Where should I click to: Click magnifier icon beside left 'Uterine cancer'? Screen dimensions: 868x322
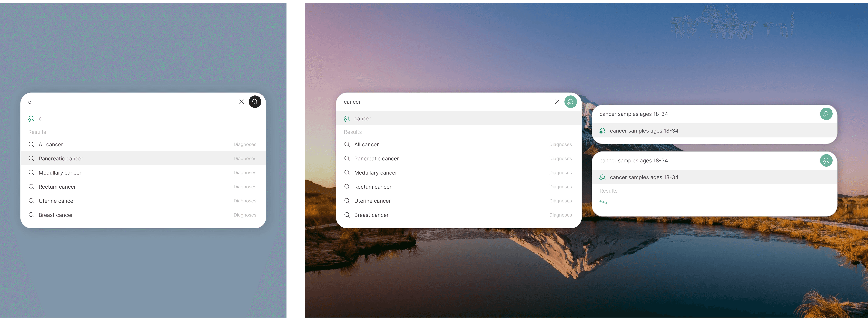pos(31,201)
